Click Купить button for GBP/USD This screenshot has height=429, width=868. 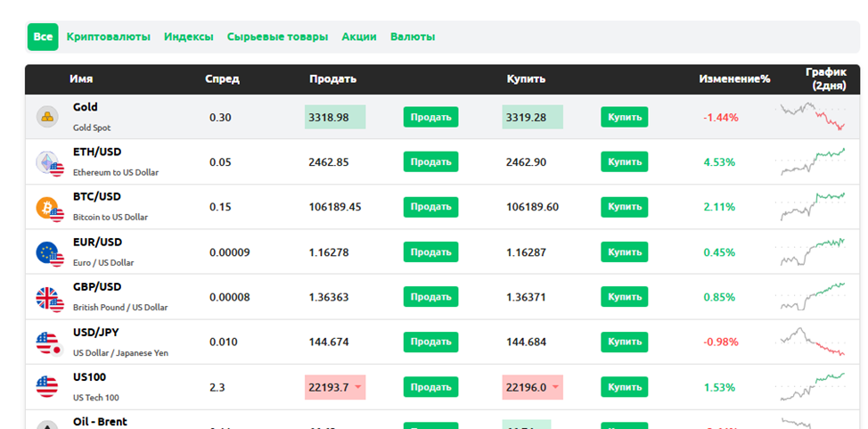click(x=625, y=296)
